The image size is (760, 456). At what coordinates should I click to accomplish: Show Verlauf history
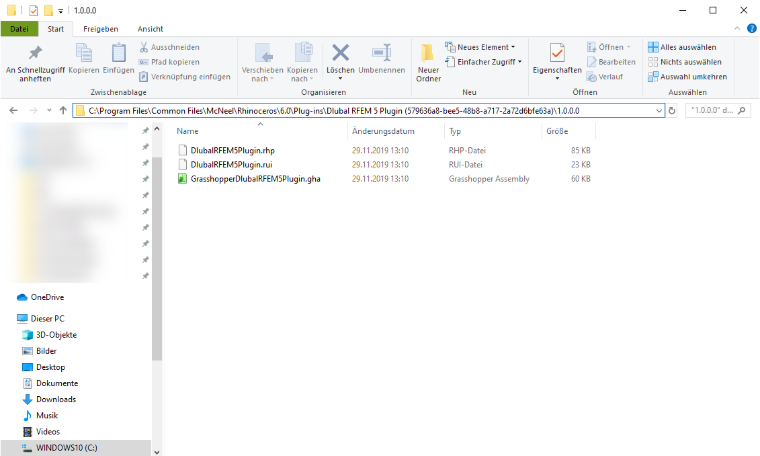click(605, 77)
